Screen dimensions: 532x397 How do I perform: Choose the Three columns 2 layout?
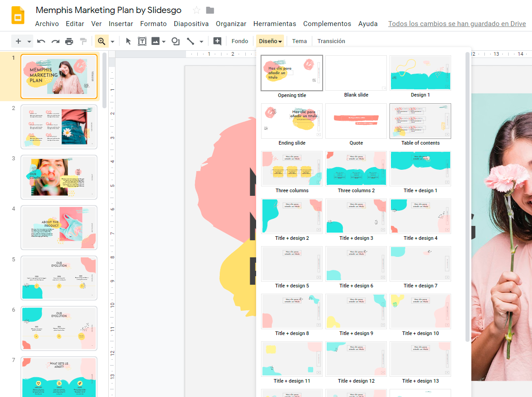pos(356,168)
